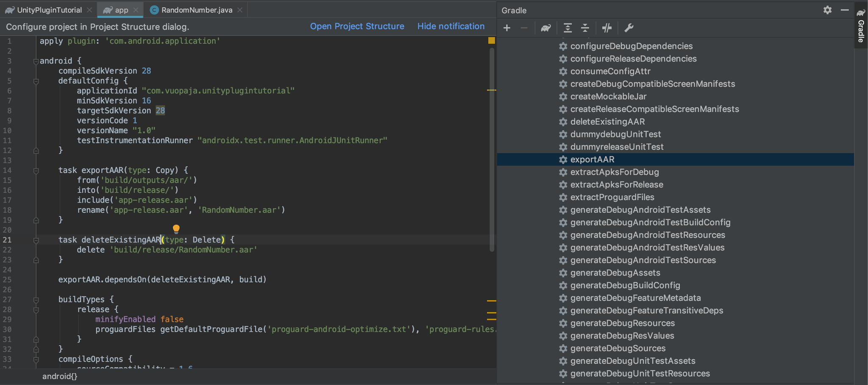Viewport: 868px width, 385px height.
Task: Expand all Gradle tree nodes
Action: 568,28
